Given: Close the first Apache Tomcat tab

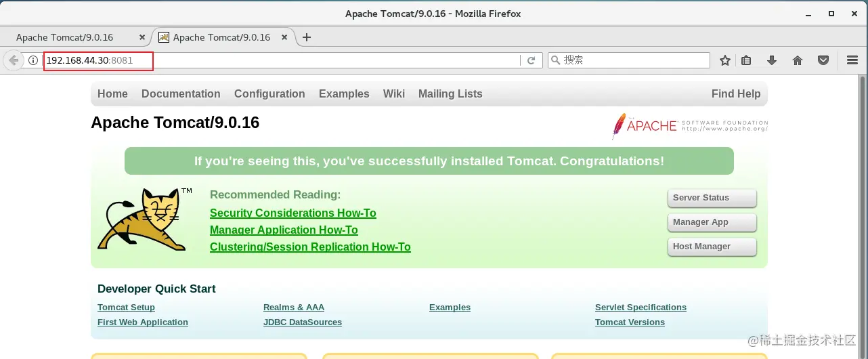Looking at the screenshot, I should click(142, 37).
